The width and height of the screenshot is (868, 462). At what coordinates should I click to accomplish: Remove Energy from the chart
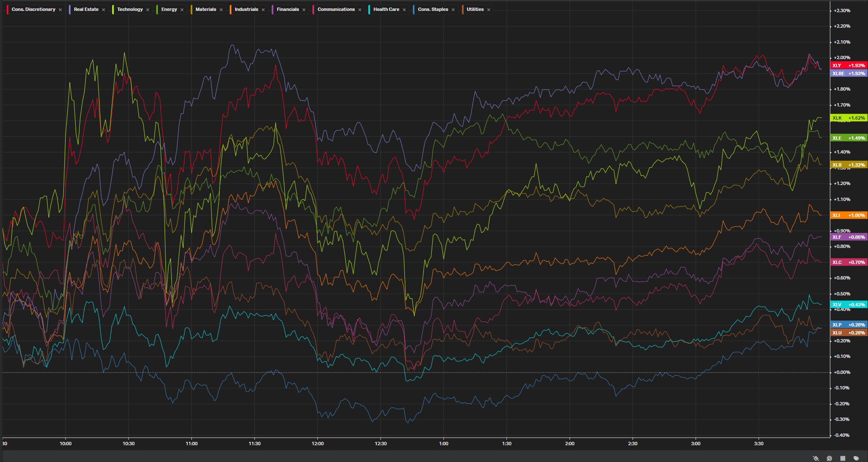click(x=182, y=10)
